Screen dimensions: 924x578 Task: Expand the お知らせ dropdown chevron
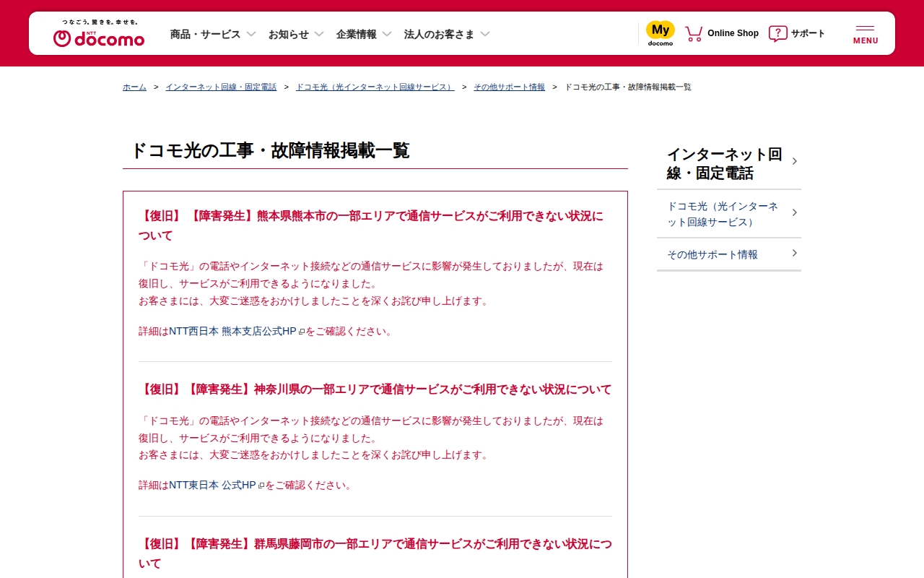click(x=319, y=34)
